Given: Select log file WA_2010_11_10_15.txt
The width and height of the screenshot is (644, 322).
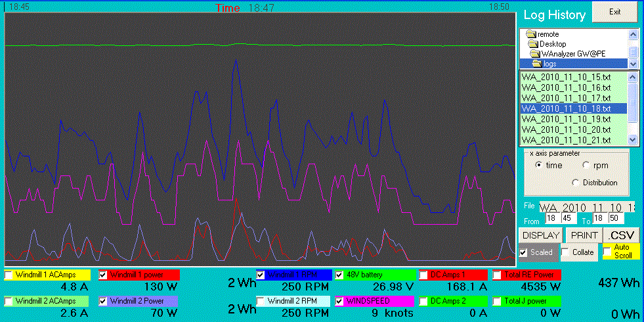Looking at the screenshot, I should point(566,76).
